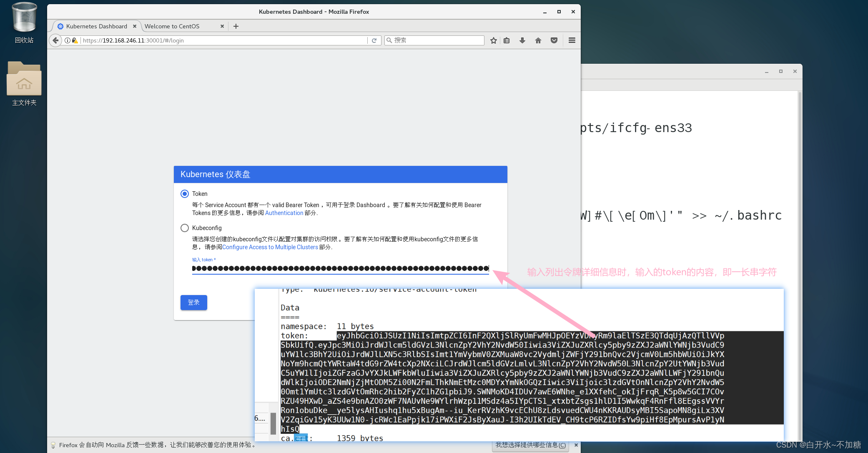Select the Token radio button
Screen dimensions: 868x453
click(185, 194)
